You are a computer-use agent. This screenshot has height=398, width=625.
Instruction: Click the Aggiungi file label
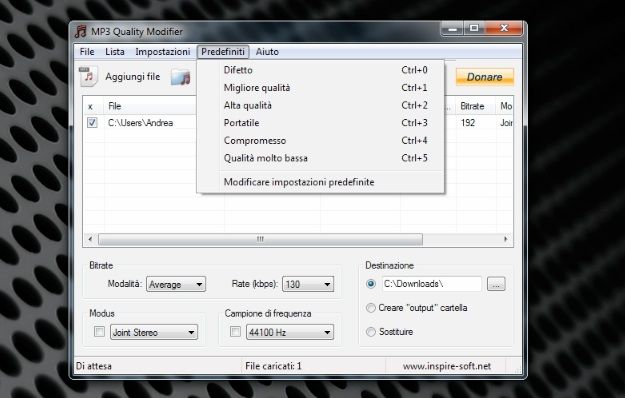[132, 76]
